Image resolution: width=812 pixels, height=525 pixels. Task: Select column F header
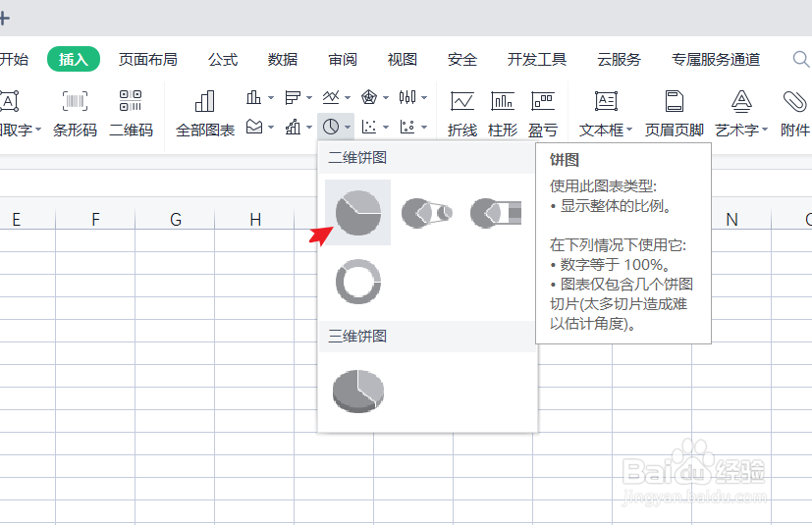(95, 219)
